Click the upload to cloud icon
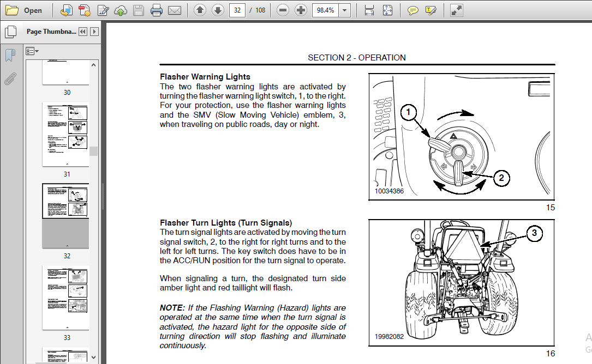The height and width of the screenshot is (364, 592). pyautogui.click(x=121, y=10)
